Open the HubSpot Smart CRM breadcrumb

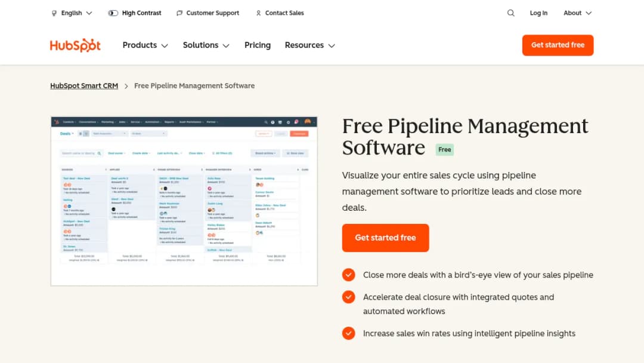[x=84, y=85]
